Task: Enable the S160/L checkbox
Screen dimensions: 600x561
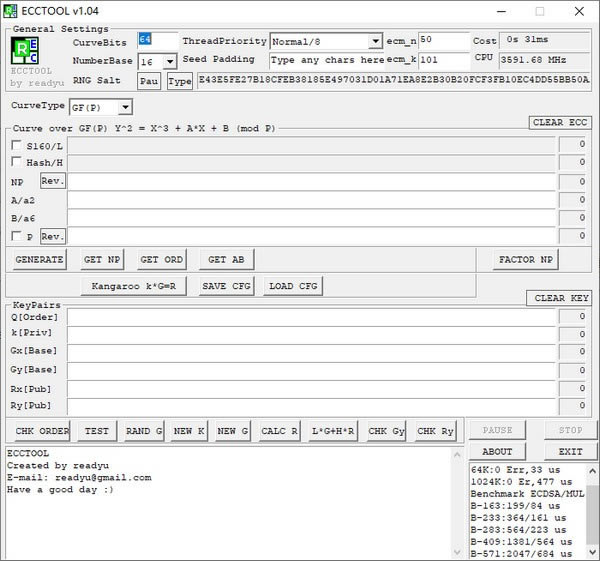Action: 17,145
